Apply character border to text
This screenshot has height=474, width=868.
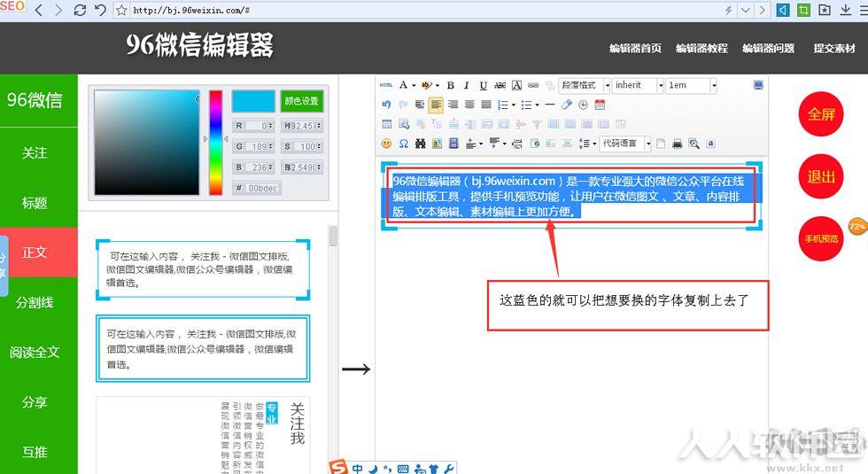click(x=516, y=85)
